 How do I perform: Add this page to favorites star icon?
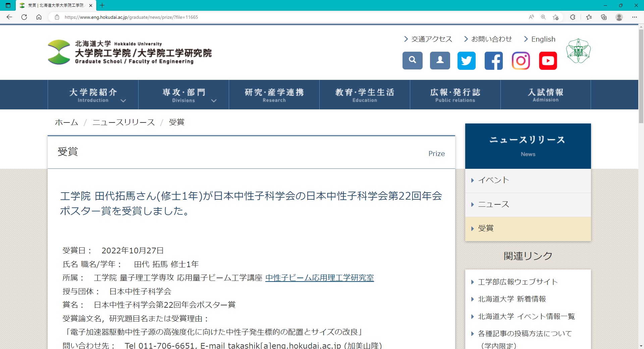coord(555,17)
